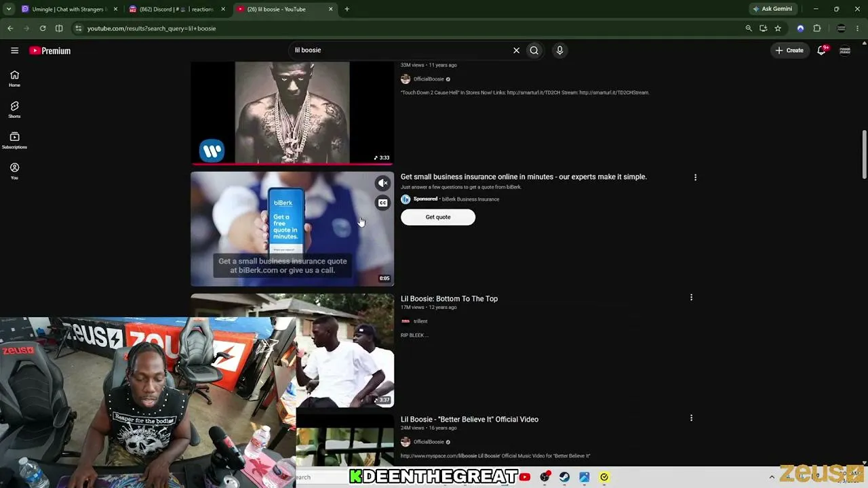
Task: Open the Chrome extensions puzzle icon
Action: (x=816, y=28)
